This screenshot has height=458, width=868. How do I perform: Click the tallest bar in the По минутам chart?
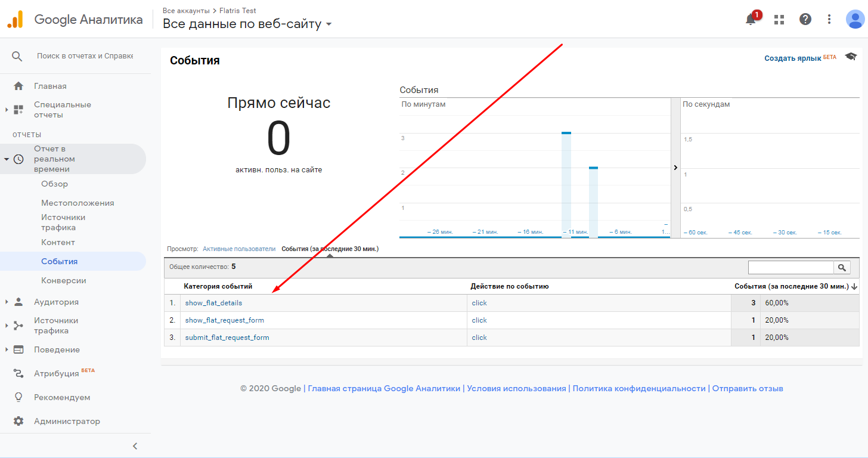pos(566,185)
